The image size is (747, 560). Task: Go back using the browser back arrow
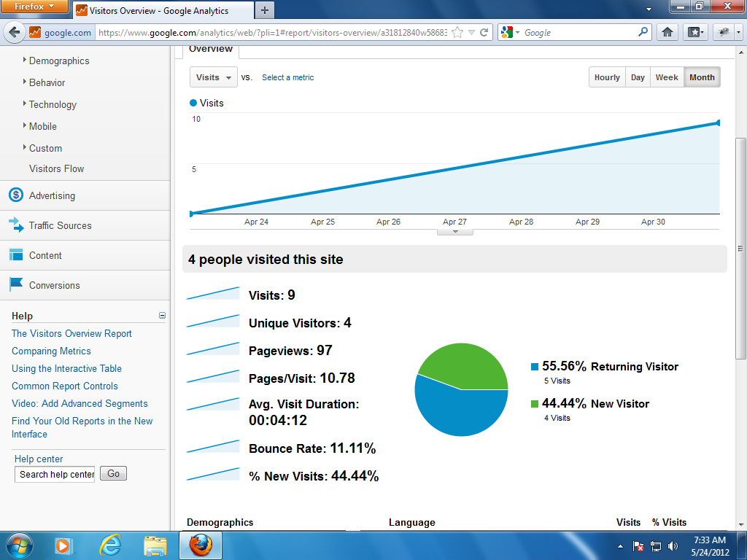point(14,32)
